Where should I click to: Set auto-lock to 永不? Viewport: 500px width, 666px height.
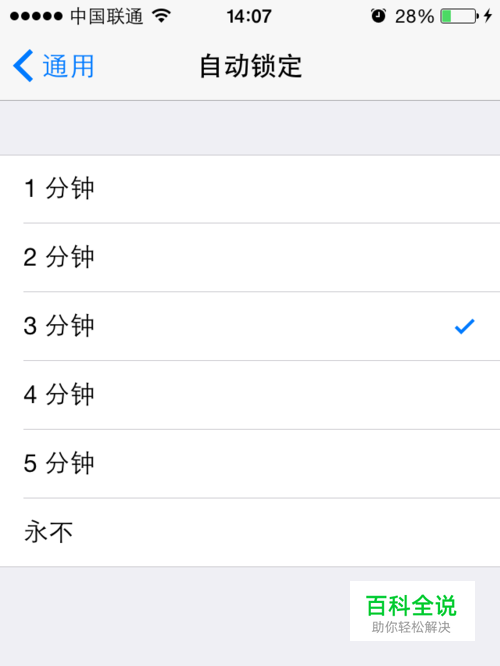250,532
